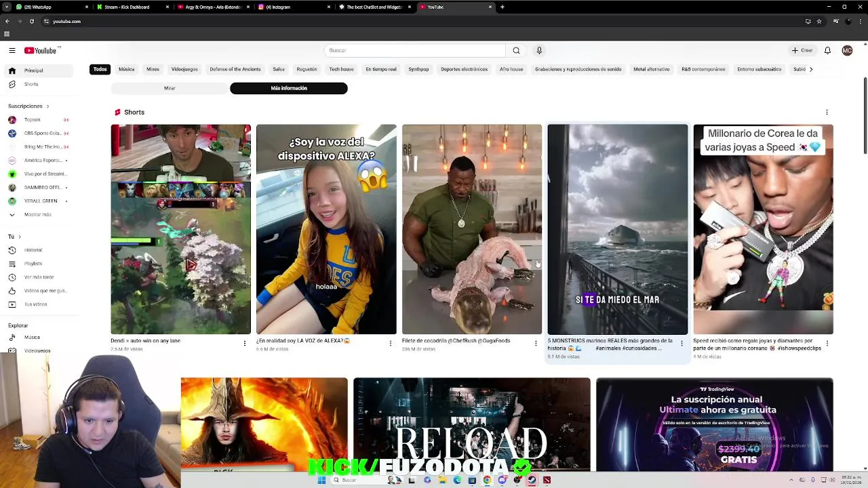Select the Metal alternativo chip
868x488 pixels.
point(652,69)
